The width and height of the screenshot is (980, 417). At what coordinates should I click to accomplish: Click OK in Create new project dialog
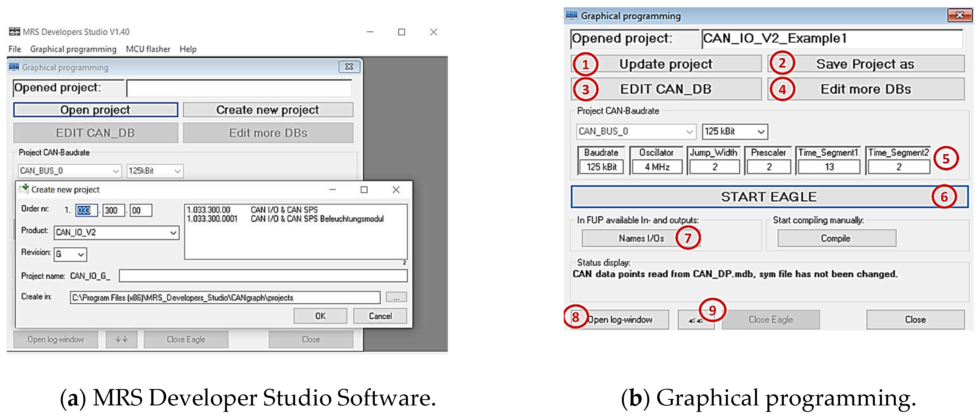[320, 316]
